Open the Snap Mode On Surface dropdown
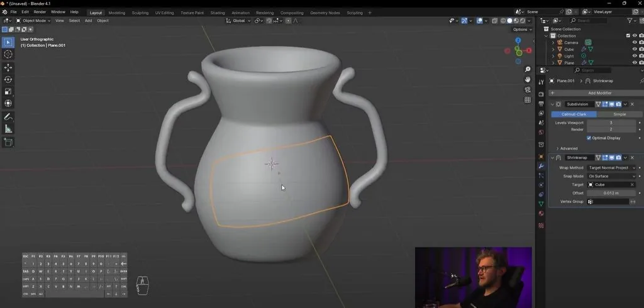The image size is (644, 308). tap(611, 176)
